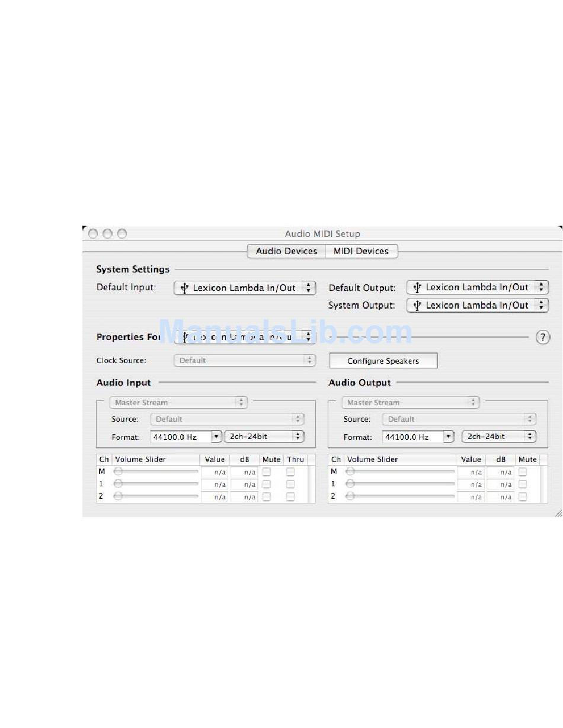This screenshot has width=563, height=728.
Task: Click the yellow minimize window button
Action: (x=107, y=233)
